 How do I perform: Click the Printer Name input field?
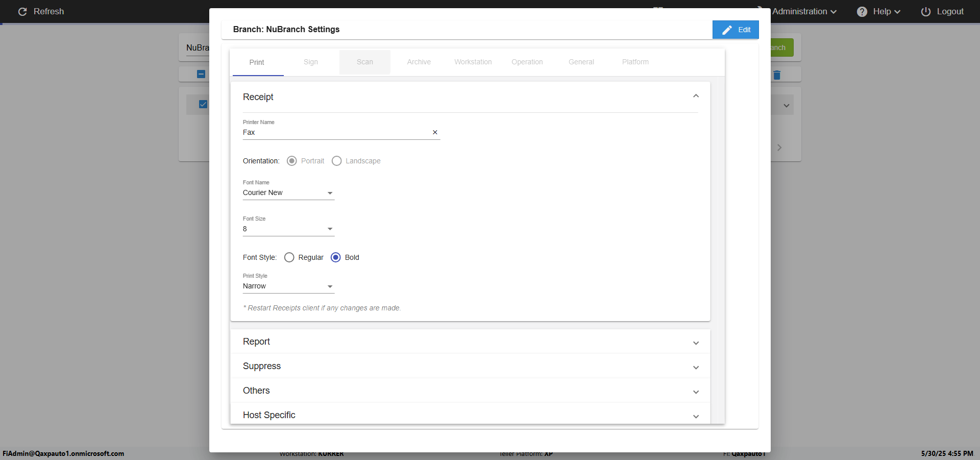(x=334, y=133)
